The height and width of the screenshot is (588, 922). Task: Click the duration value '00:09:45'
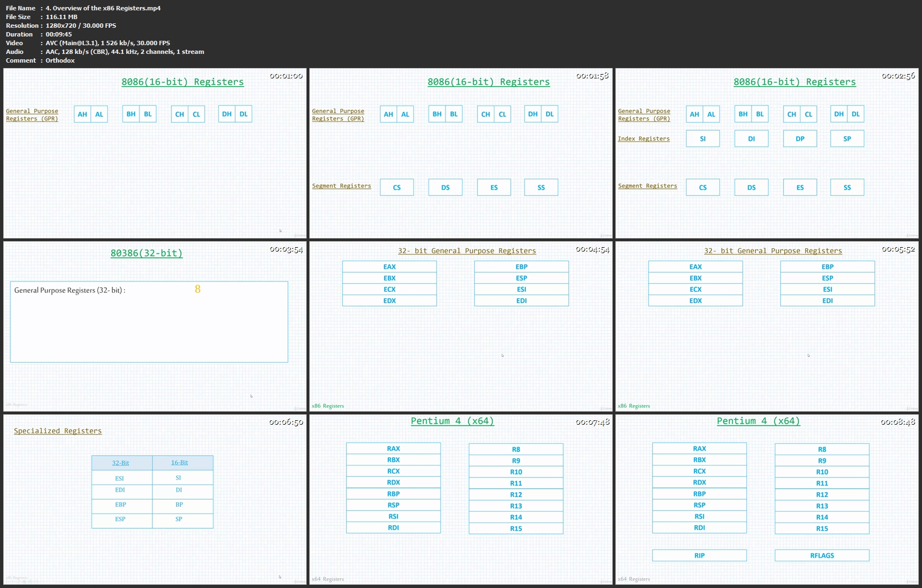(59, 34)
